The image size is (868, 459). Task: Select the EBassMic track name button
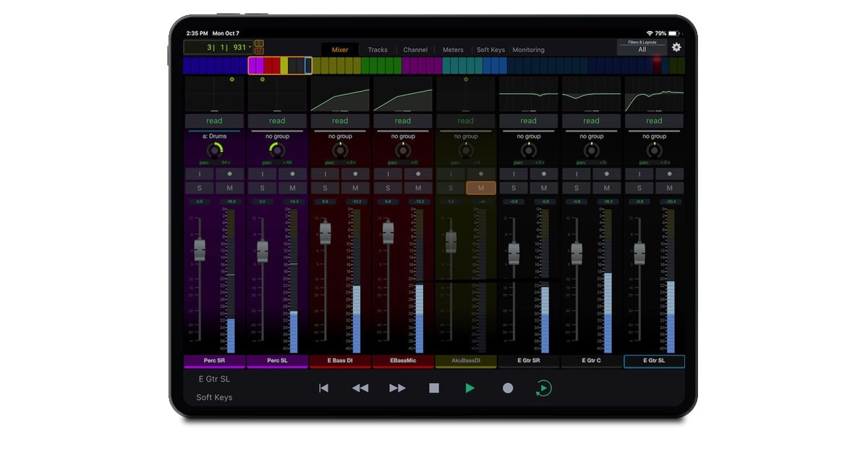coord(403,361)
